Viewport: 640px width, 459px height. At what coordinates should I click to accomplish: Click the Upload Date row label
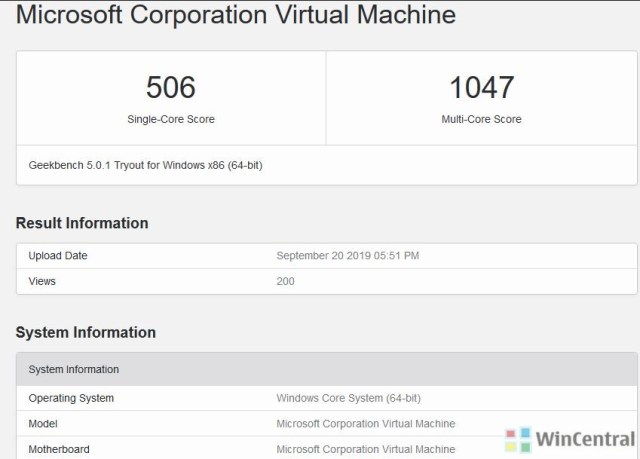58,256
